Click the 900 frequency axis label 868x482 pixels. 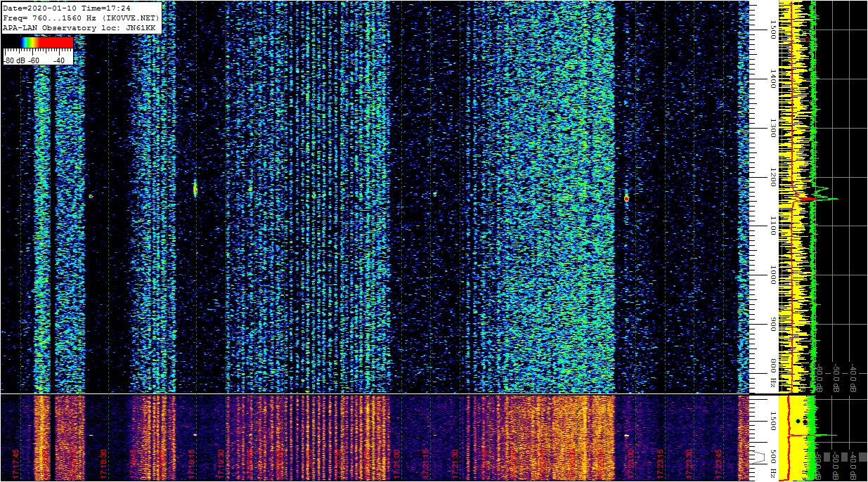(x=772, y=325)
